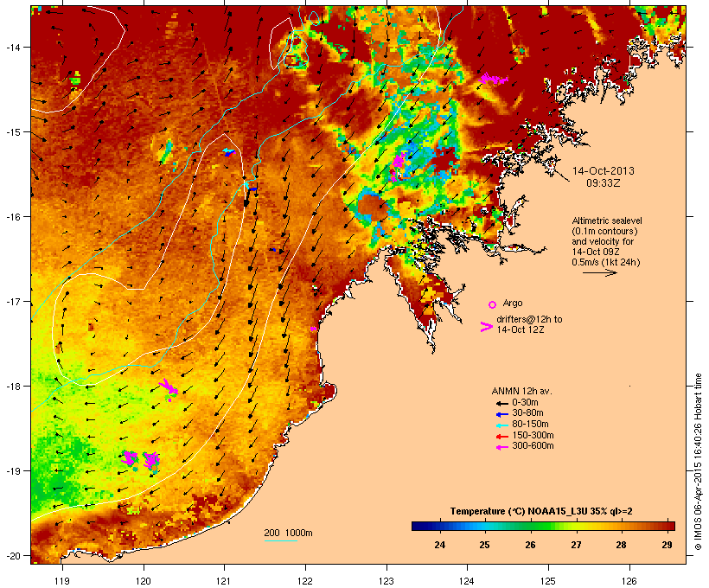Click the 'ANMN 12h av.' legend heading
The image size is (709, 588).
point(521,391)
